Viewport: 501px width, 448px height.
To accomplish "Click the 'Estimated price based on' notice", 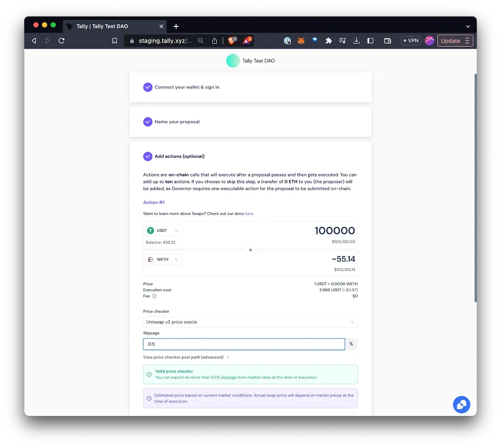I will (250, 398).
